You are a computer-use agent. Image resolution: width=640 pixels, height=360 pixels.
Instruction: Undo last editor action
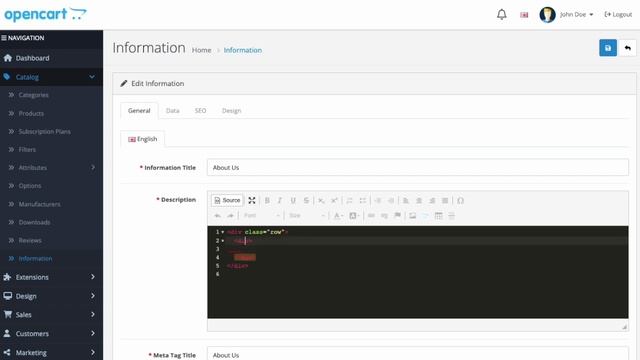[x=218, y=216]
